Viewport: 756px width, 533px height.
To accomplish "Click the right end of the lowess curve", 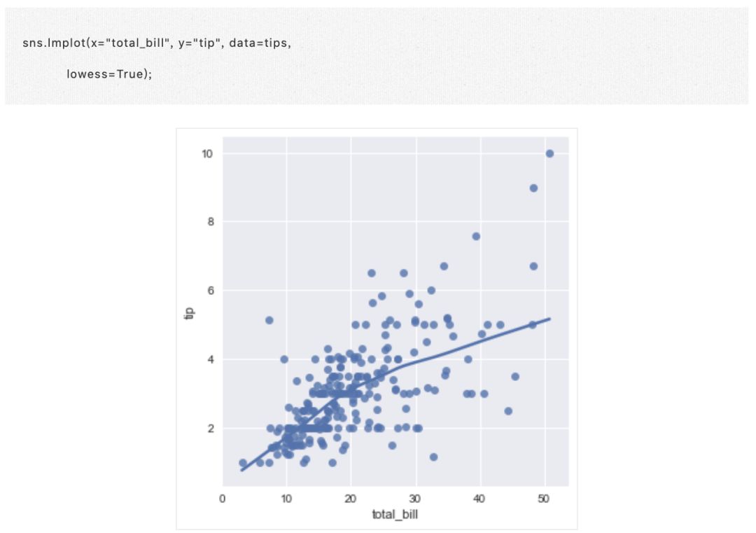I will (549, 319).
